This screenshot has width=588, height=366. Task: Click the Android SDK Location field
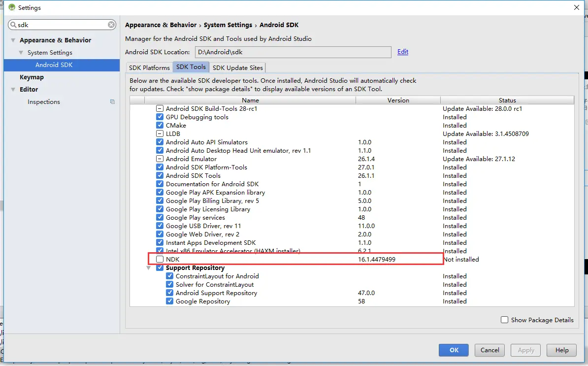tap(293, 52)
